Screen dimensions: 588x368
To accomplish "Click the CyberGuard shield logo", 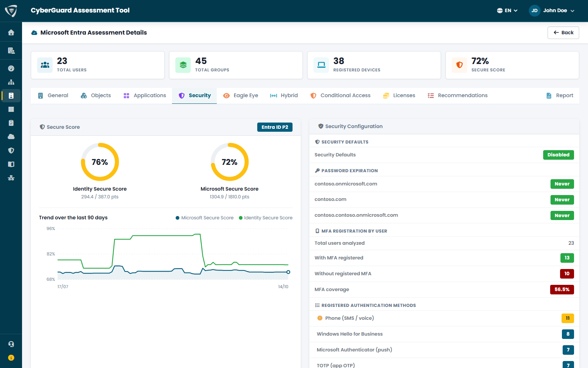I will click(11, 11).
